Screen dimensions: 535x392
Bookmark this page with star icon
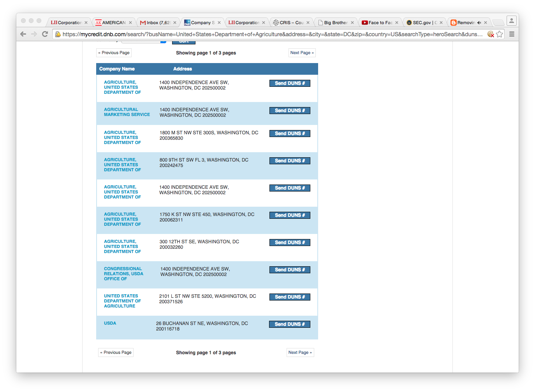500,34
